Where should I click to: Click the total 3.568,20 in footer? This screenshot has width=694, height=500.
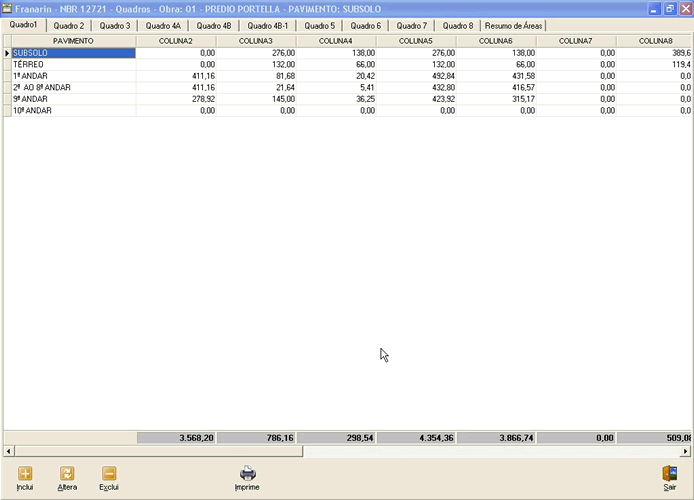coord(176,438)
